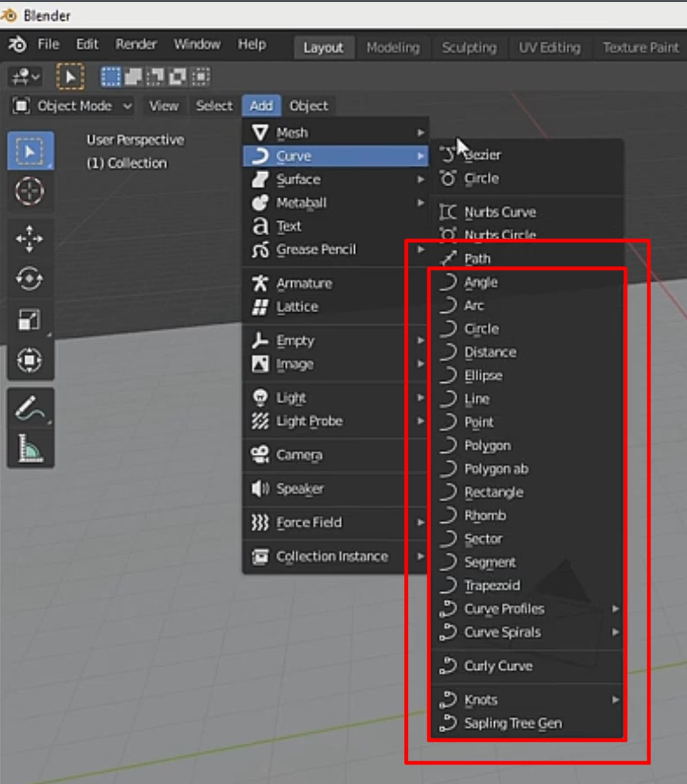Add an Ellipse curve
The width and height of the screenshot is (687, 784).
pyautogui.click(x=528, y=375)
